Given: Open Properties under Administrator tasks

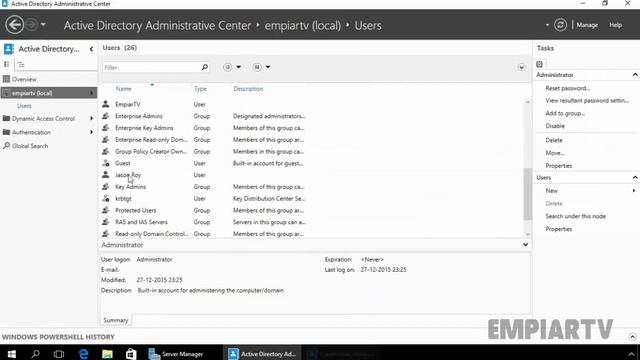Looking at the screenshot, I should point(559,166).
